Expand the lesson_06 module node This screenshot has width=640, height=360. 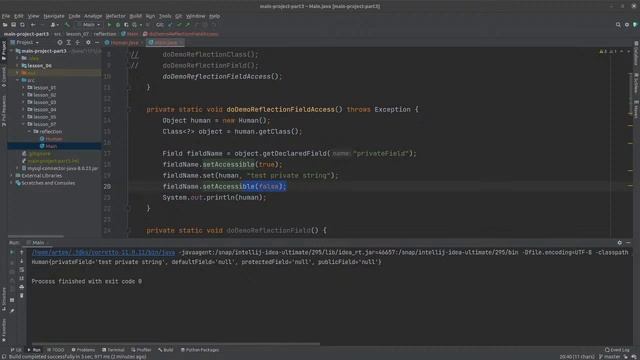[18, 65]
